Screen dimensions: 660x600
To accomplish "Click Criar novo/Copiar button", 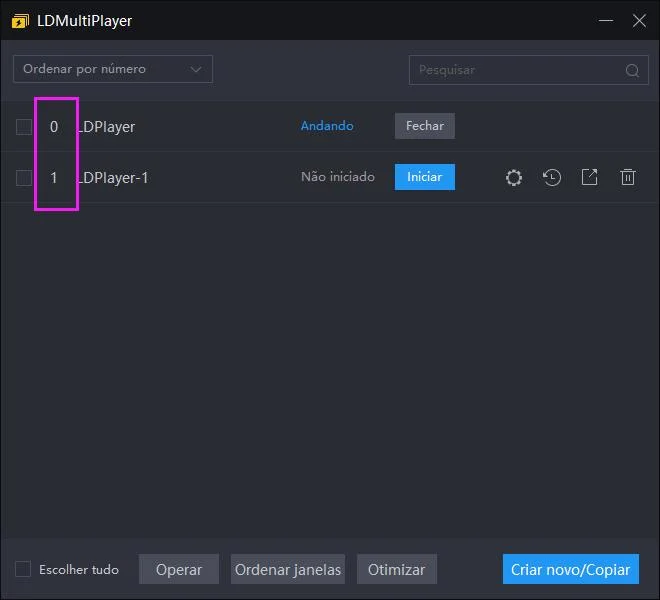I will click(x=570, y=569).
